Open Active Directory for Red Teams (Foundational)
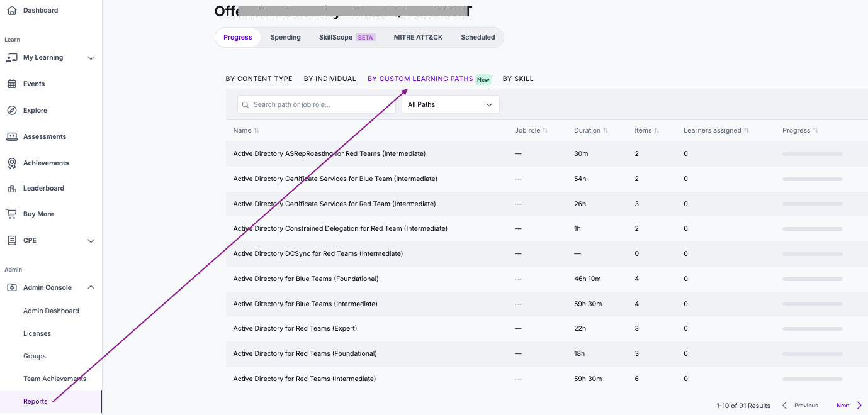 pyautogui.click(x=547, y=353)
